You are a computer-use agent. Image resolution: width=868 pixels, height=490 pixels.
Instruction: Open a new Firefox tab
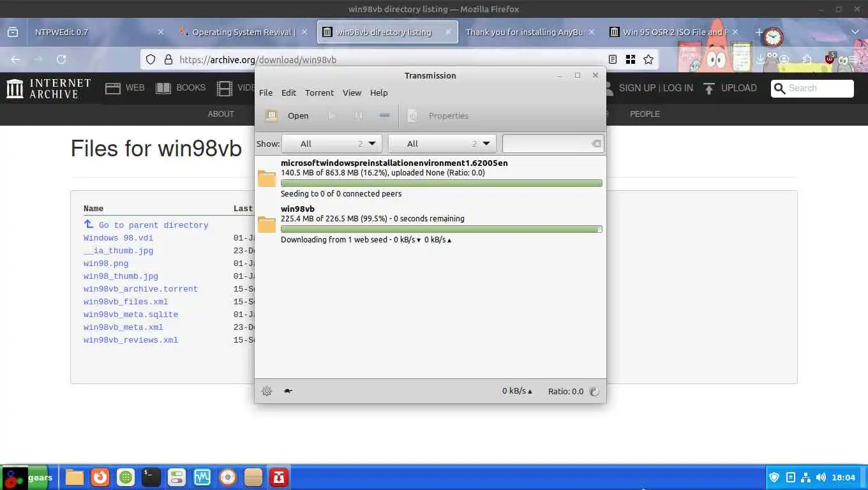759,32
